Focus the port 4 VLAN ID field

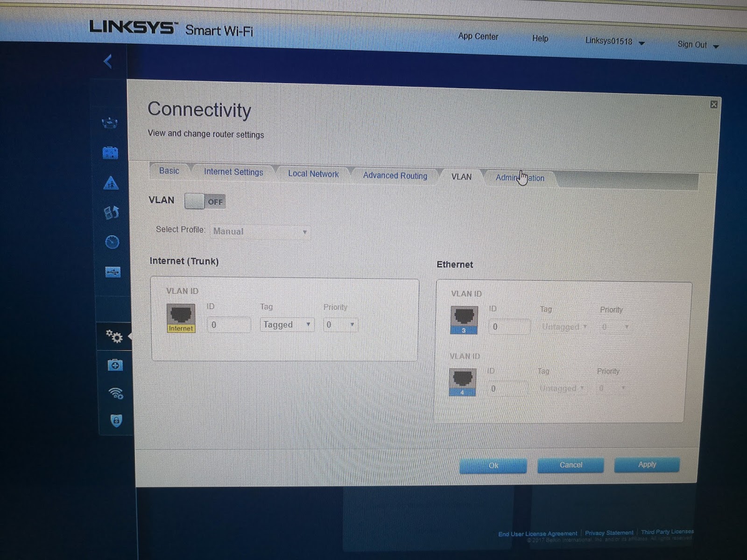pos(507,388)
